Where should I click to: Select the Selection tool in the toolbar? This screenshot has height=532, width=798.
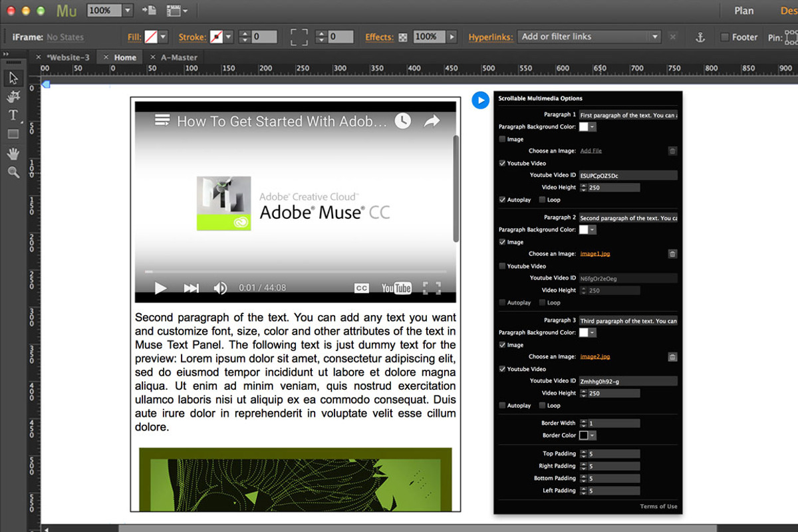point(13,78)
